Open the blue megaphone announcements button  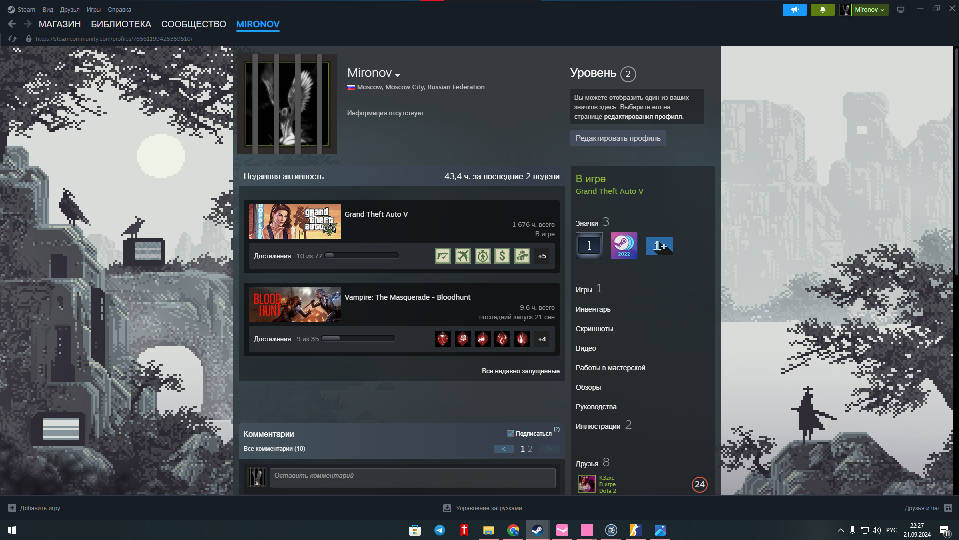coord(794,10)
